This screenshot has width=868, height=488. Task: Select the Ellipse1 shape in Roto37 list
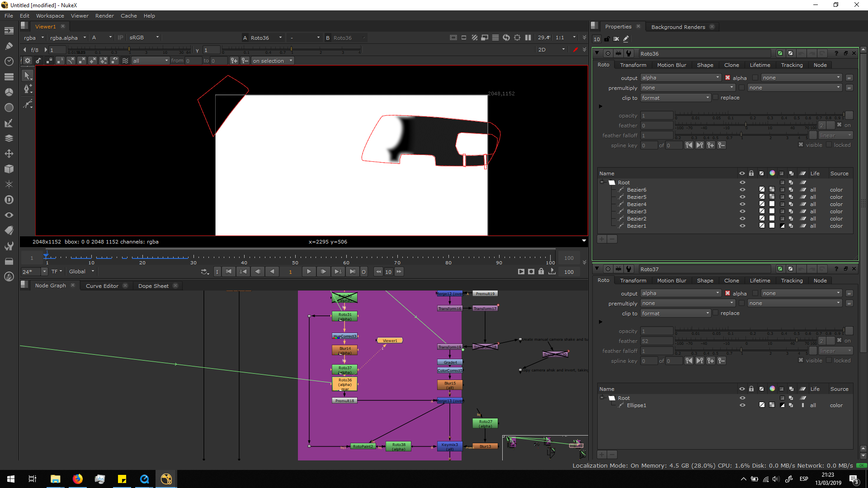pos(636,405)
